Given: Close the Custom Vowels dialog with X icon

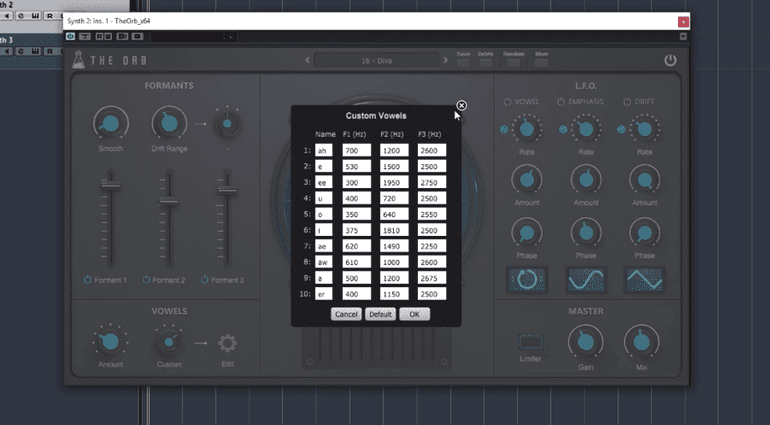Looking at the screenshot, I should [461, 105].
